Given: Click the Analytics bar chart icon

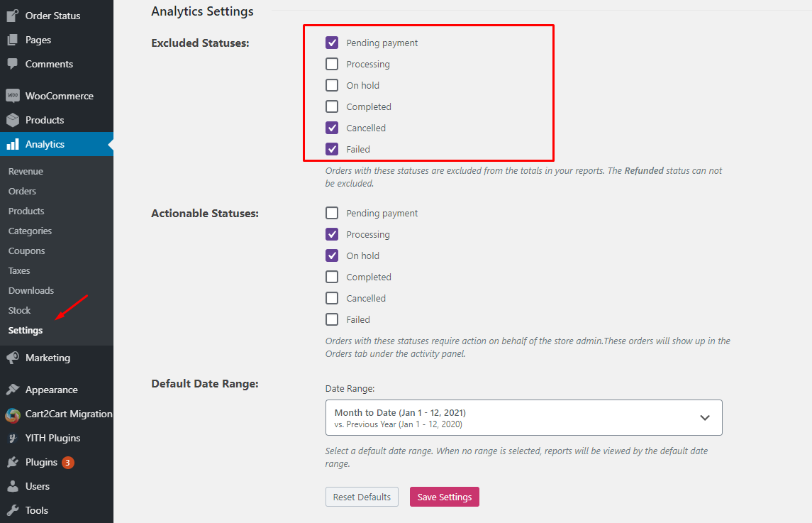Looking at the screenshot, I should coord(12,144).
